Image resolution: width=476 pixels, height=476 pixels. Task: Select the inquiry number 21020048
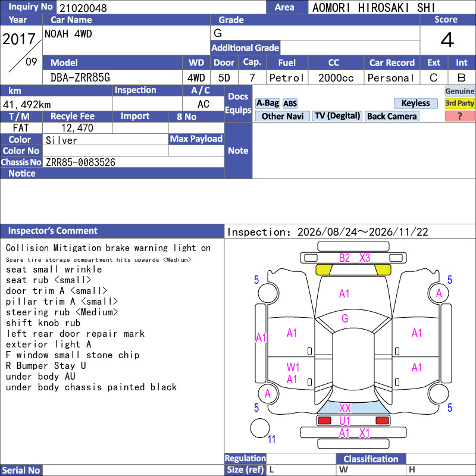coord(83,8)
